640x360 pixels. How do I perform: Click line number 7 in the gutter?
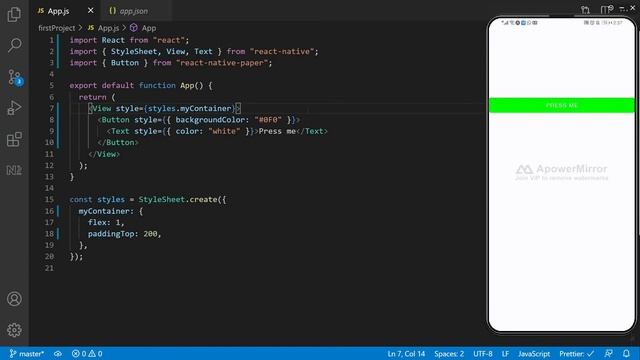[x=51, y=108]
